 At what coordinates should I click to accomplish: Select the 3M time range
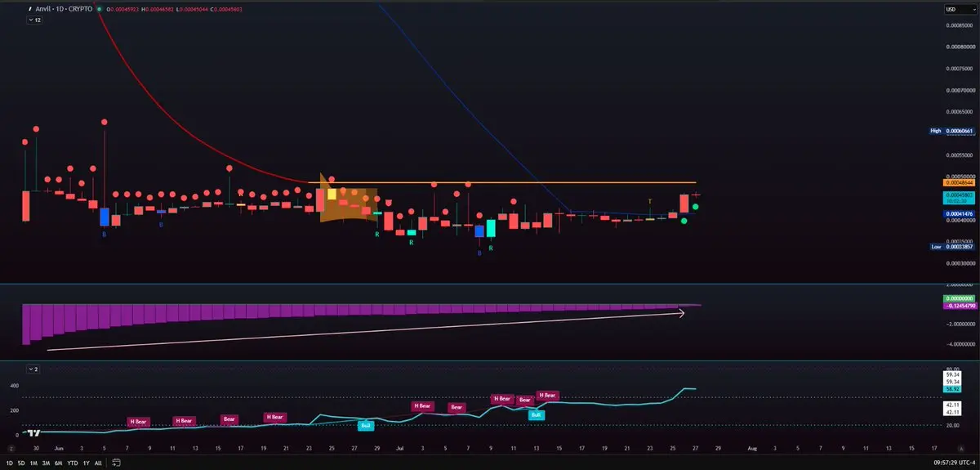point(47,463)
